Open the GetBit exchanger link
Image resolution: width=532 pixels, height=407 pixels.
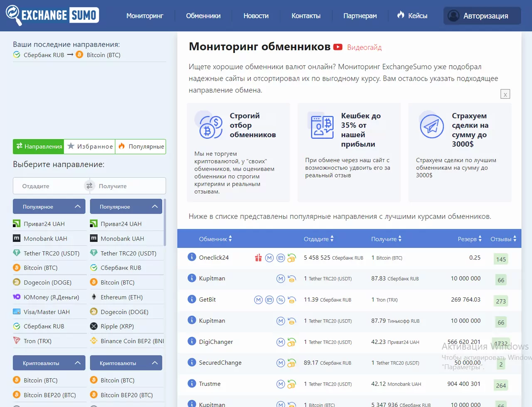[207, 299]
